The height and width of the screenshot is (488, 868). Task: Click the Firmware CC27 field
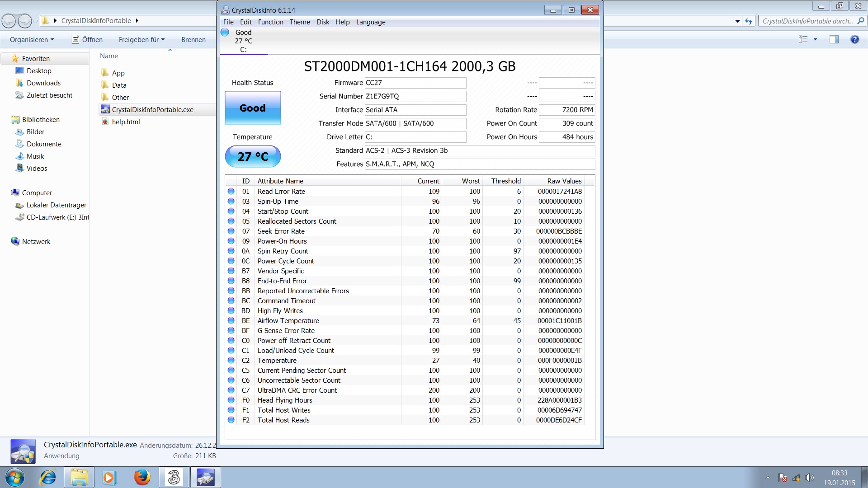pyautogui.click(x=415, y=83)
